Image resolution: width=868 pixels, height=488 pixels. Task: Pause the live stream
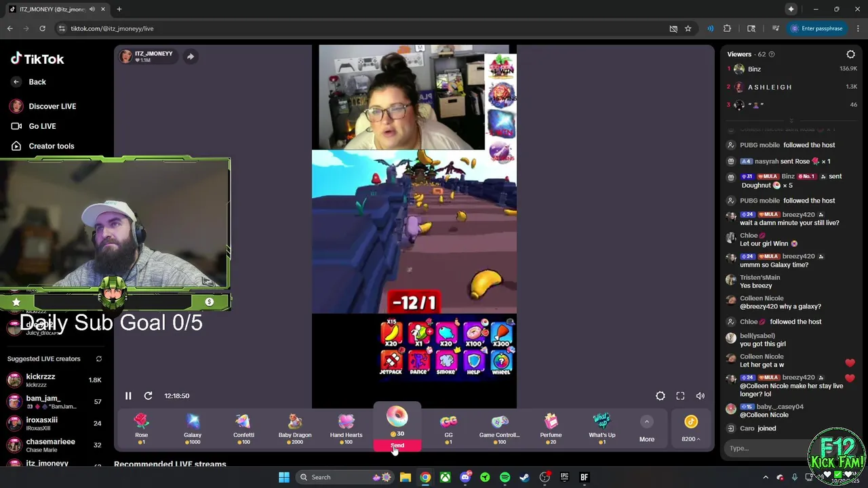pyautogui.click(x=128, y=396)
